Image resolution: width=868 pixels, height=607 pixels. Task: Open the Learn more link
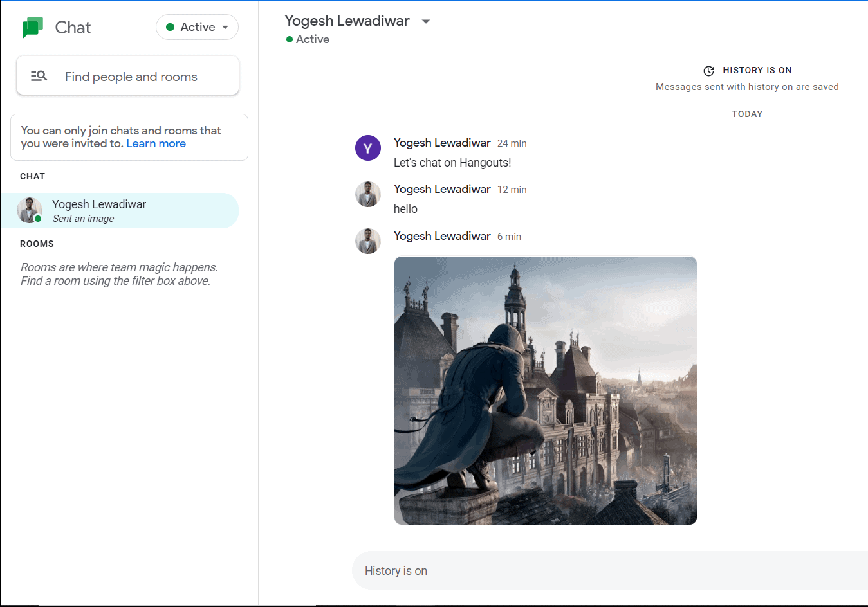coord(156,143)
